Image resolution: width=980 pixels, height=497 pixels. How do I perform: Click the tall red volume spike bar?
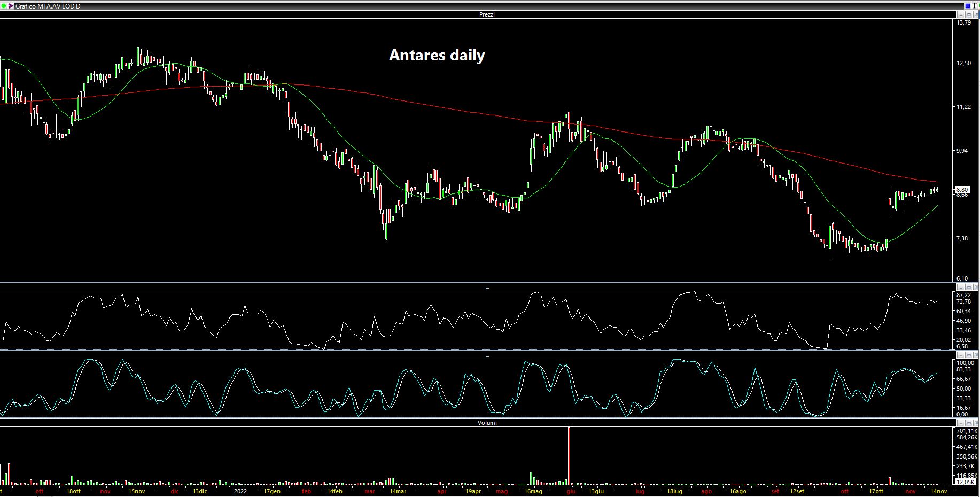569,456
